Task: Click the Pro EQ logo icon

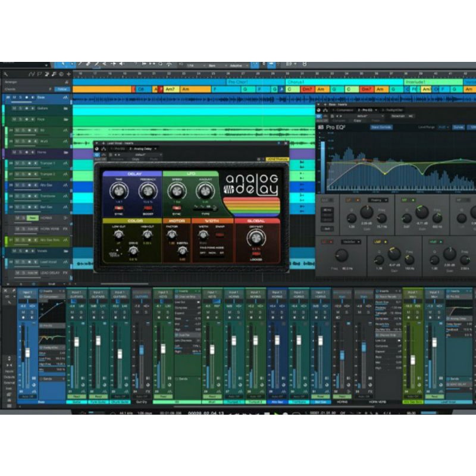Action: tap(321, 127)
